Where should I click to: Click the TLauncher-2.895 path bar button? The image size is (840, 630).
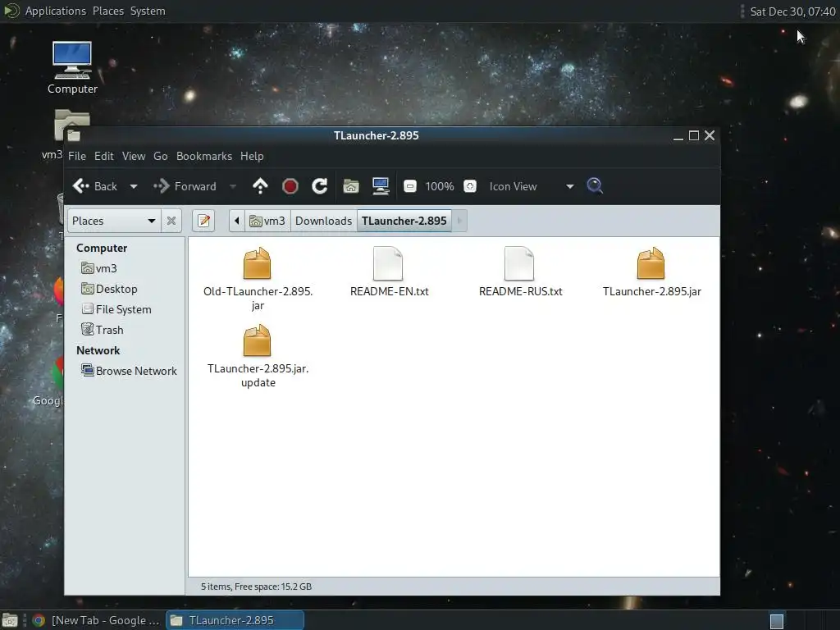tap(404, 221)
